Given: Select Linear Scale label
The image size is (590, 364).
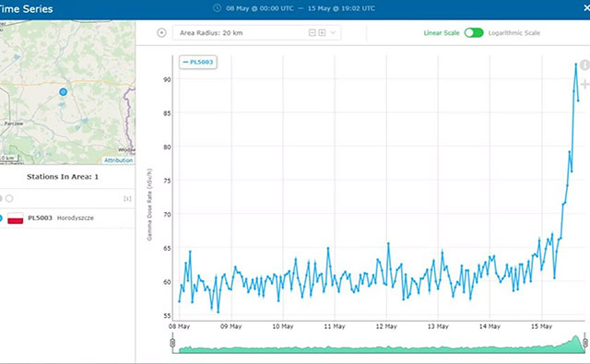Looking at the screenshot, I should (x=442, y=33).
